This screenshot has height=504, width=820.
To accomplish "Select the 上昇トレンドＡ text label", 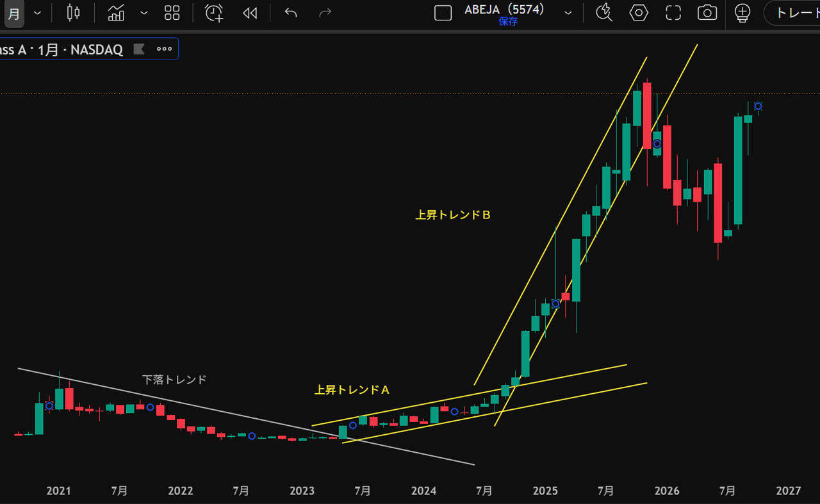I will click(352, 389).
